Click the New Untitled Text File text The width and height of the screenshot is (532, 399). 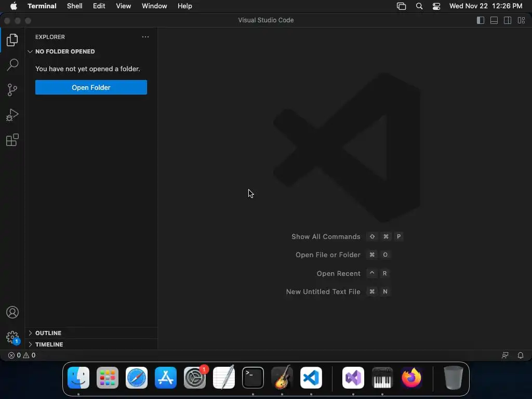pos(323,292)
